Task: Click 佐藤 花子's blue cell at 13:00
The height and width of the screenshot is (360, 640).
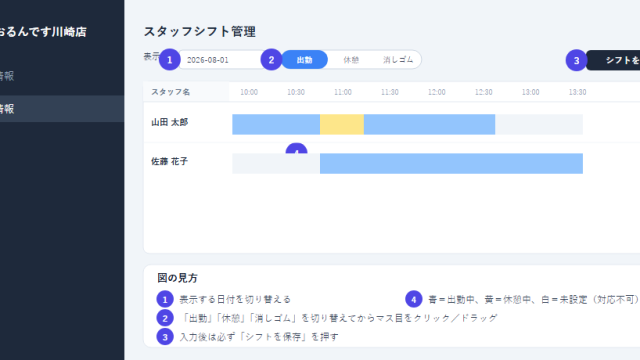Action: (x=517, y=164)
